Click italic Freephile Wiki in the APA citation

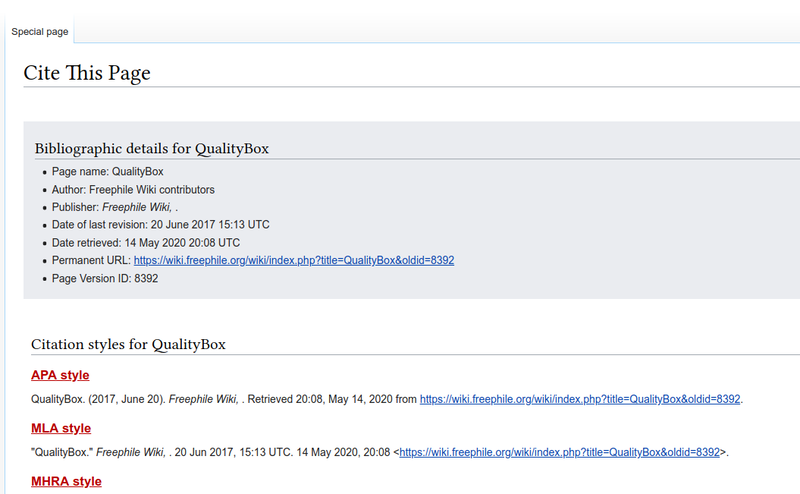point(201,398)
